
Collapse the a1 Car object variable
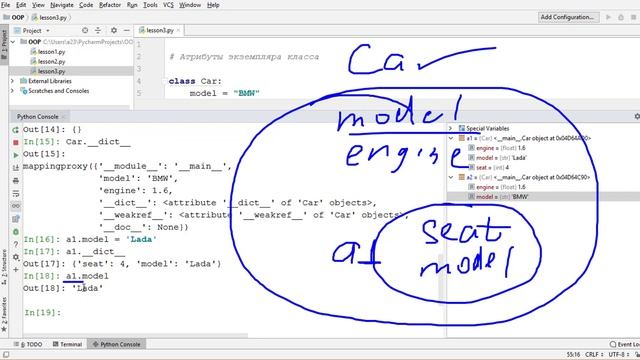(451, 138)
